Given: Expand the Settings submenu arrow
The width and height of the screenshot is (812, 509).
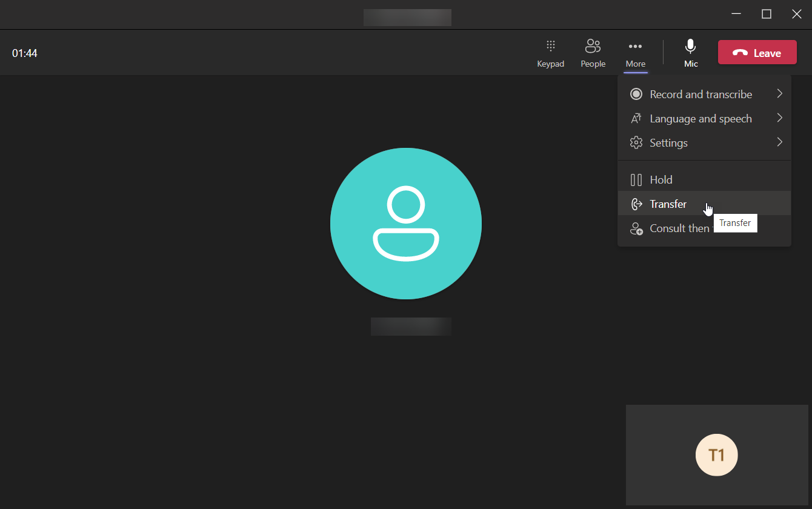Looking at the screenshot, I should [779, 142].
